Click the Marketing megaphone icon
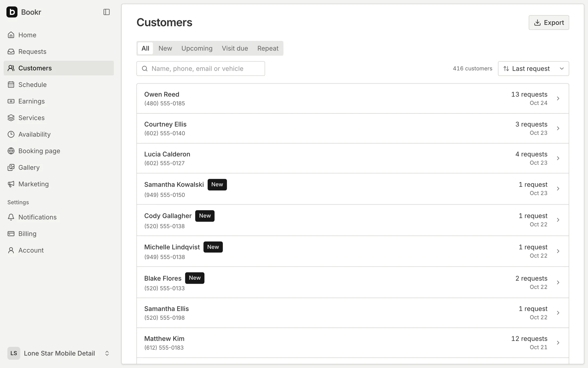Viewport: 588px width, 368px height. tap(11, 184)
